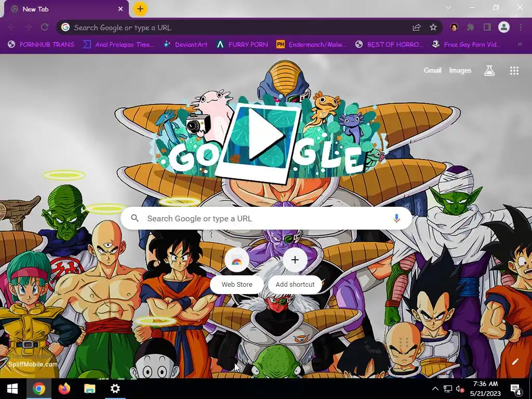
Task: Play the Google Doodle
Action: [x=265, y=136]
